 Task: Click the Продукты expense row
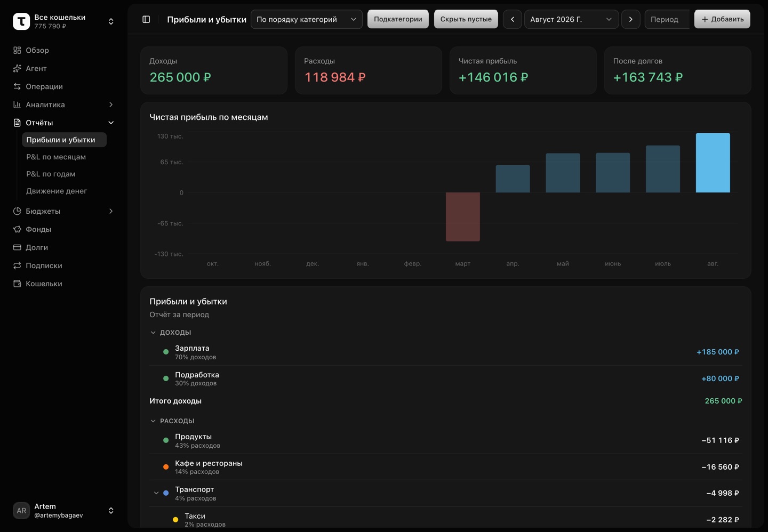[x=446, y=441]
